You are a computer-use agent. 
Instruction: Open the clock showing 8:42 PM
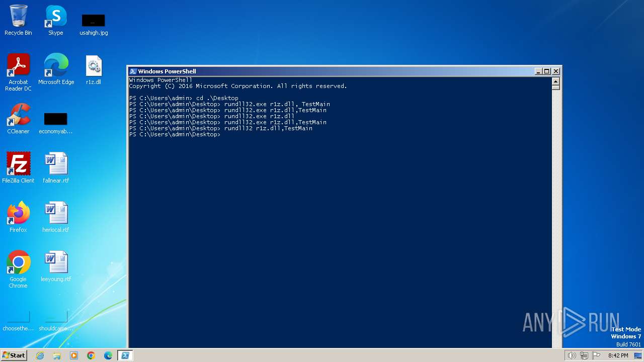[618, 355]
